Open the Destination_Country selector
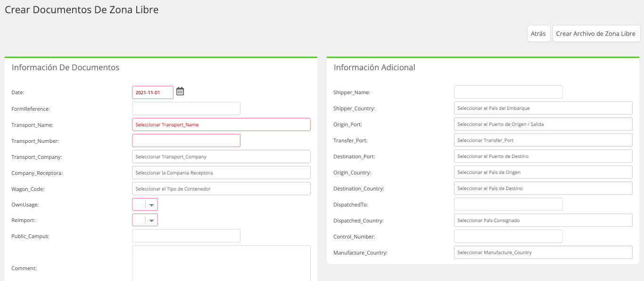Image resolution: width=644 pixels, height=281 pixels. tap(543, 188)
